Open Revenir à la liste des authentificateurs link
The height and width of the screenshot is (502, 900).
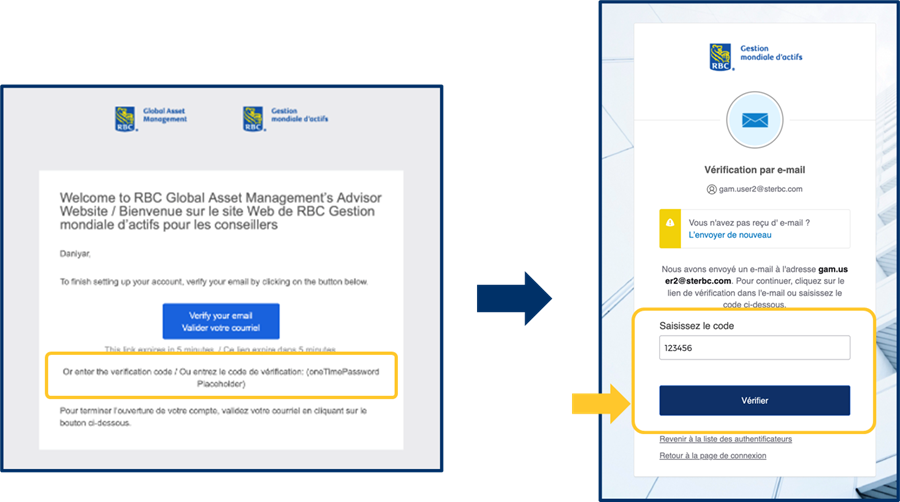(726, 439)
